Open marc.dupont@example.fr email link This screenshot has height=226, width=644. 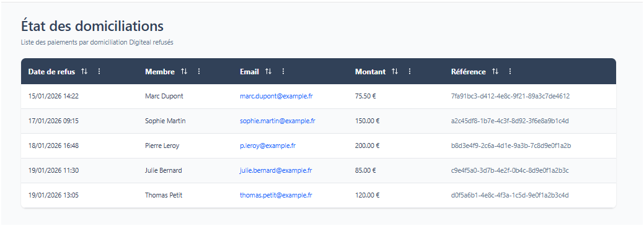click(x=276, y=97)
